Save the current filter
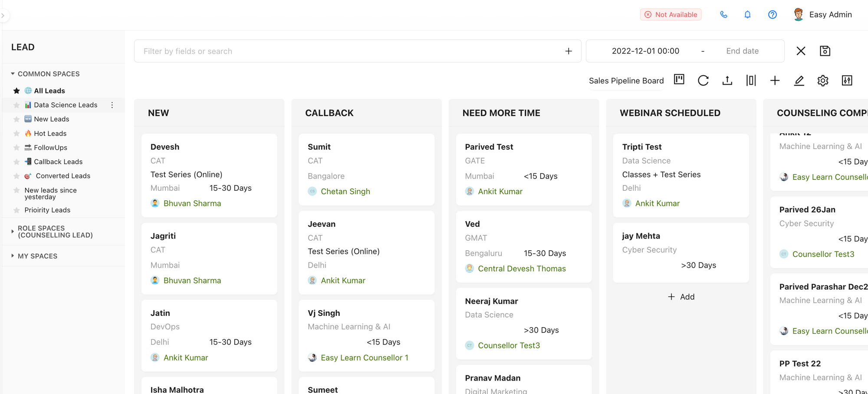 click(825, 51)
